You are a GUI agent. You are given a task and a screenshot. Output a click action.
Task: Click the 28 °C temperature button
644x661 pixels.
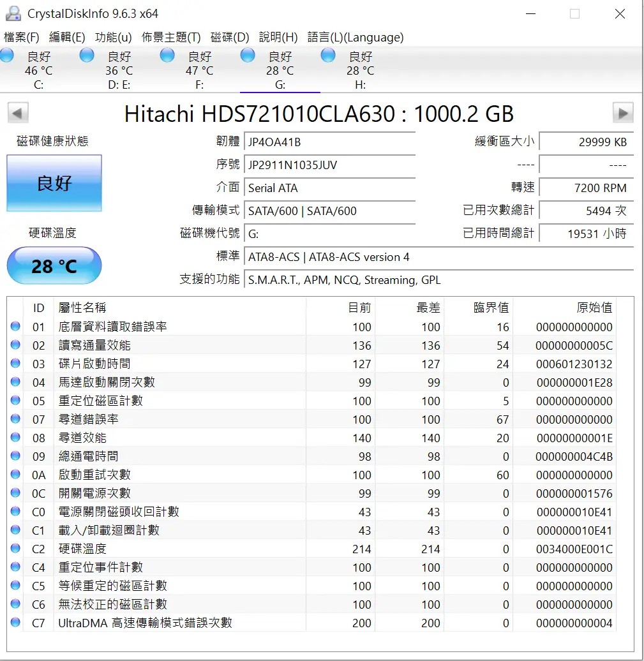54,265
